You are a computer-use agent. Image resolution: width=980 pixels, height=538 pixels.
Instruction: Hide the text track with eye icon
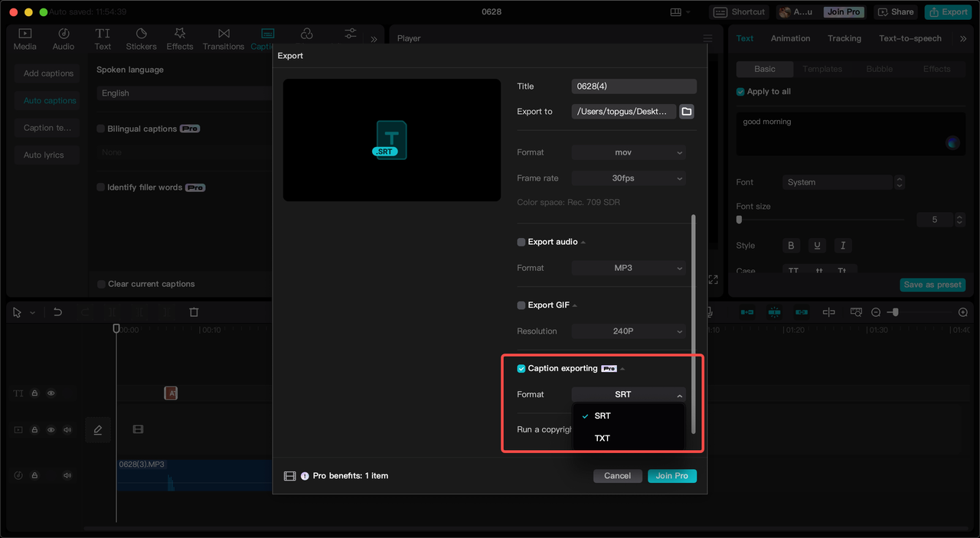coord(51,393)
